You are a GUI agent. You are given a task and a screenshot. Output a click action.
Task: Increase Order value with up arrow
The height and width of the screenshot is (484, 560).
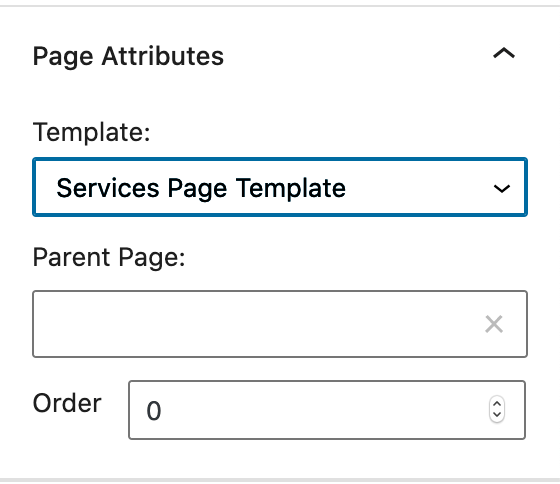[x=497, y=404]
